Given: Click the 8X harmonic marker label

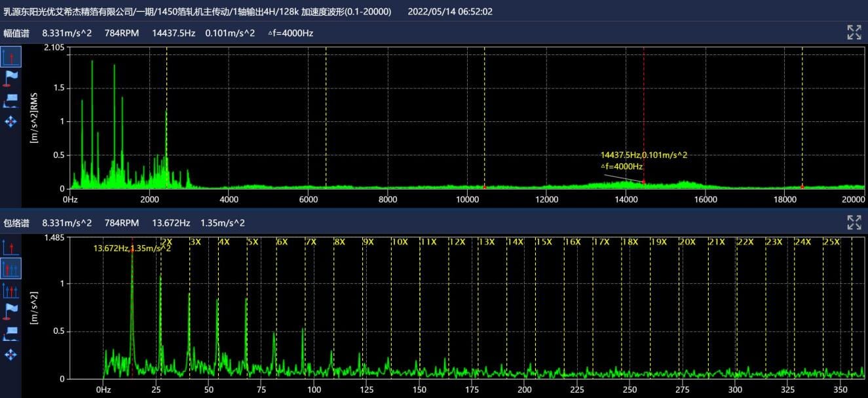Looking at the screenshot, I should tap(339, 242).
